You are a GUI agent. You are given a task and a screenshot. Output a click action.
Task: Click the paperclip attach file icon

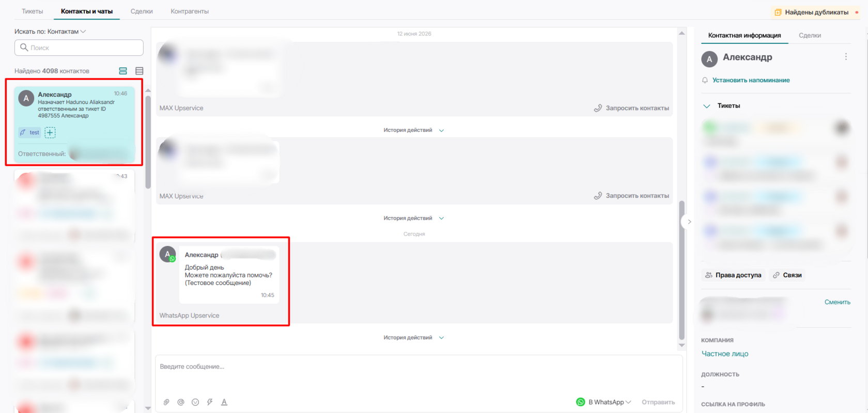click(x=166, y=402)
